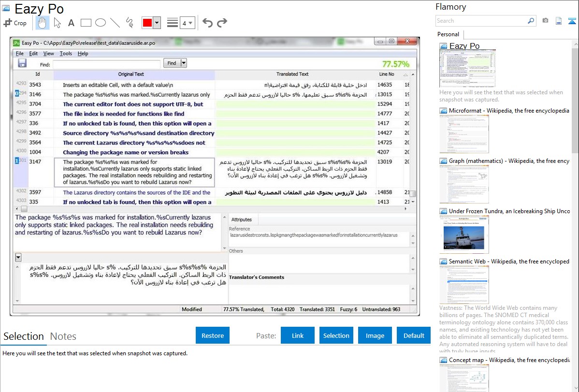Paste as Image button
Viewport: 579px width, 392px height.
(x=375, y=335)
